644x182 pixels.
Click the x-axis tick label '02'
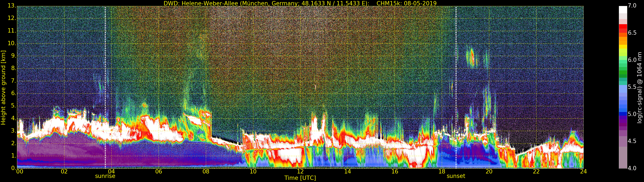[64, 172]
